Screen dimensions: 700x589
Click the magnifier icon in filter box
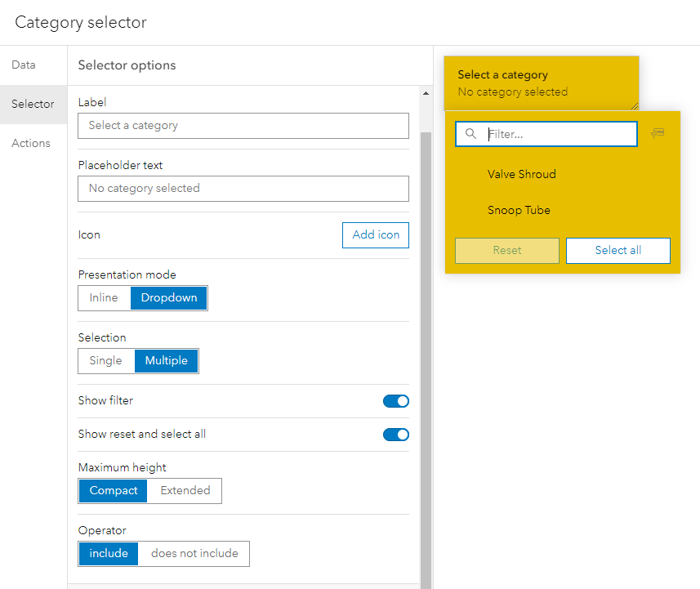pos(470,133)
